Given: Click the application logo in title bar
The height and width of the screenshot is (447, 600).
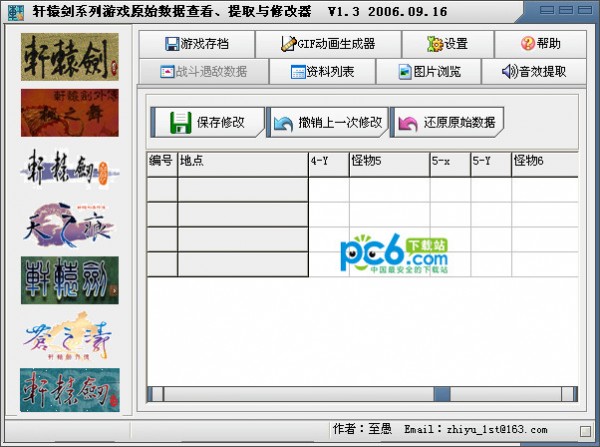Looking at the screenshot, I should pyautogui.click(x=16, y=13).
